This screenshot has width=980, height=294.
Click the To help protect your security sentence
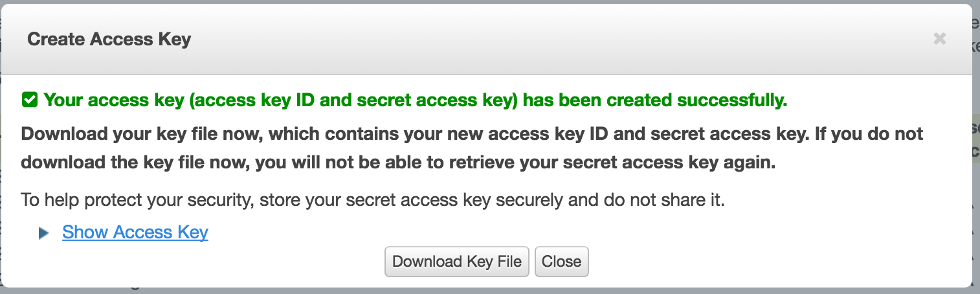(373, 199)
